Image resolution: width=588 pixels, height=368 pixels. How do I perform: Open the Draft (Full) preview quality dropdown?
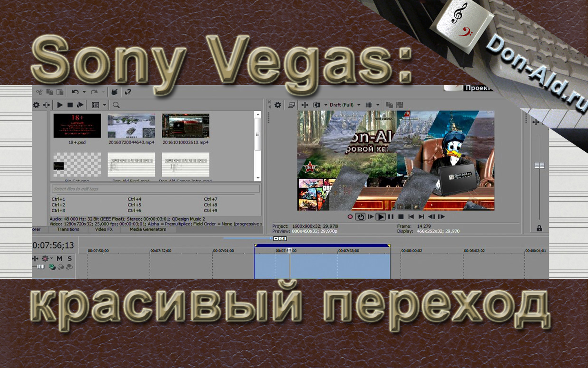(345, 105)
